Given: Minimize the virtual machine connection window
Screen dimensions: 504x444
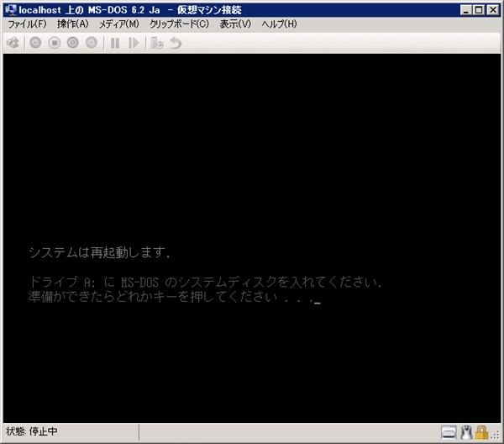Looking at the screenshot, I should point(465,10).
